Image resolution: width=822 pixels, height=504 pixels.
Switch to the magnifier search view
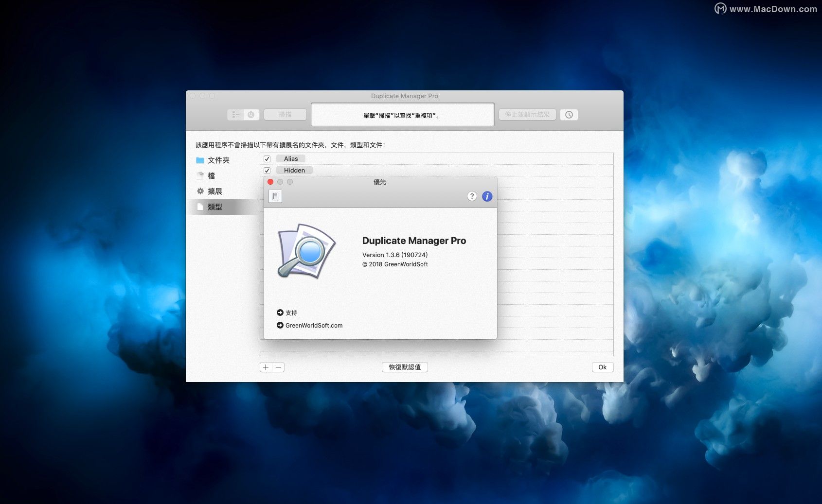click(x=251, y=115)
